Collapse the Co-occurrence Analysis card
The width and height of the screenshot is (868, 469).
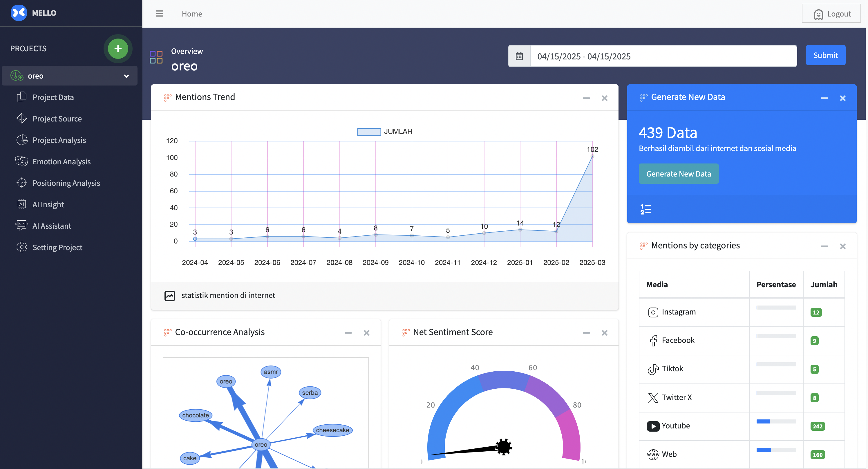click(348, 333)
